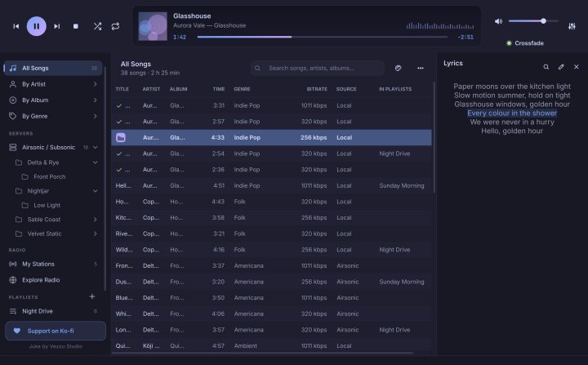This screenshot has height=365, width=588.
Task: Toggle the Crossfade option
Action: pyautogui.click(x=525, y=43)
